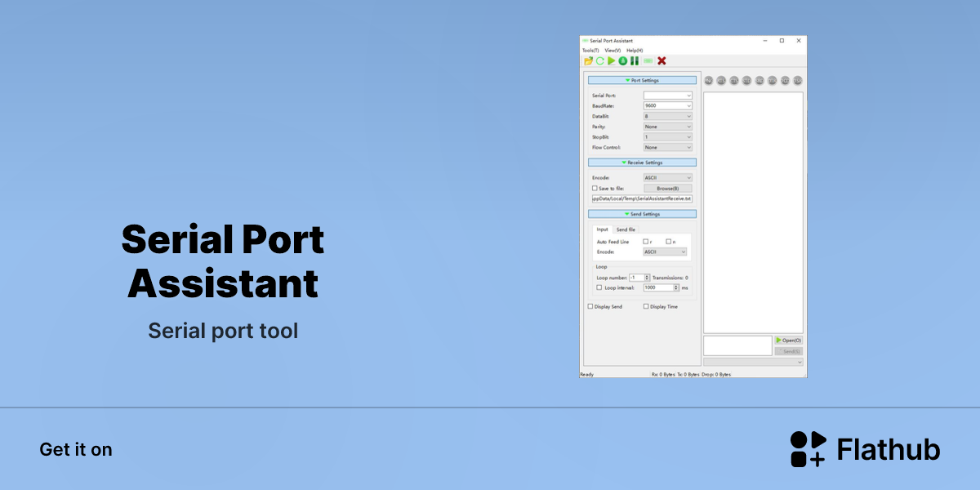This screenshot has width=980, height=490.
Task: Click the round green dot toolbar icon
Action: pyautogui.click(x=623, y=60)
